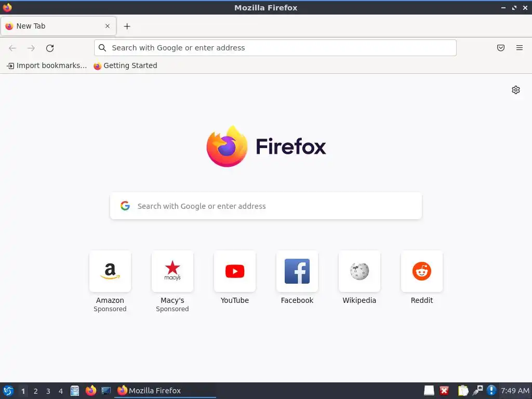Image resolution: width=532 pixels, height=399 pixels.
Task: Launch Firefox from taskbar quick launcher
Action: click(90, 391)
